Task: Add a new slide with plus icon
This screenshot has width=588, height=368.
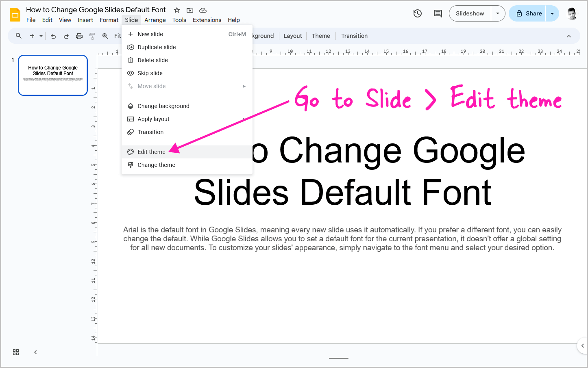Action: click(x=32, y=36)
